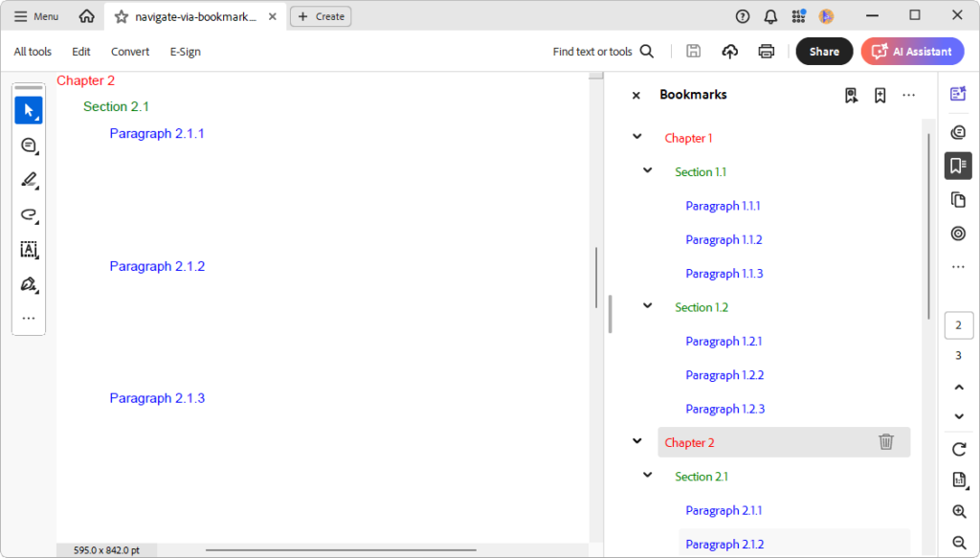The height and width of the screenshot is (558, 980).
Task: Open the hamburger Menu
Action: point(35,15)
